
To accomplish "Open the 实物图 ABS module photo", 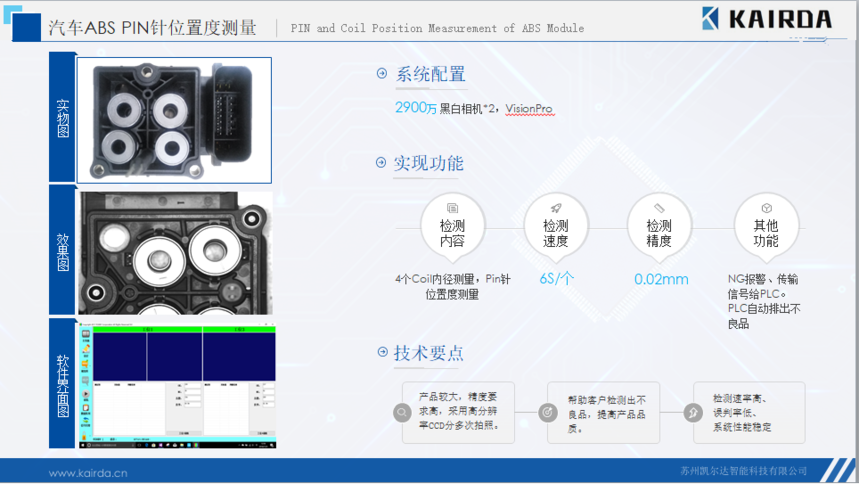I will (174, 120).
